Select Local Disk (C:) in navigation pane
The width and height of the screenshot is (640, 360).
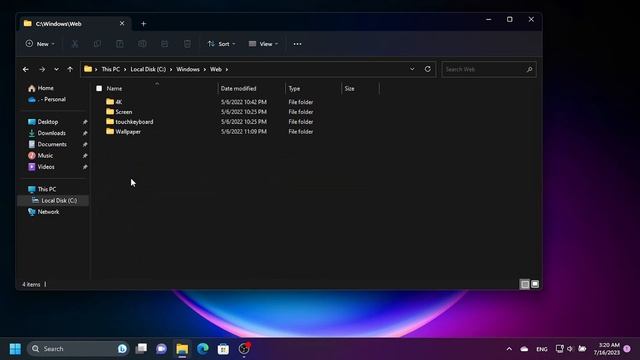pos(54,200)
